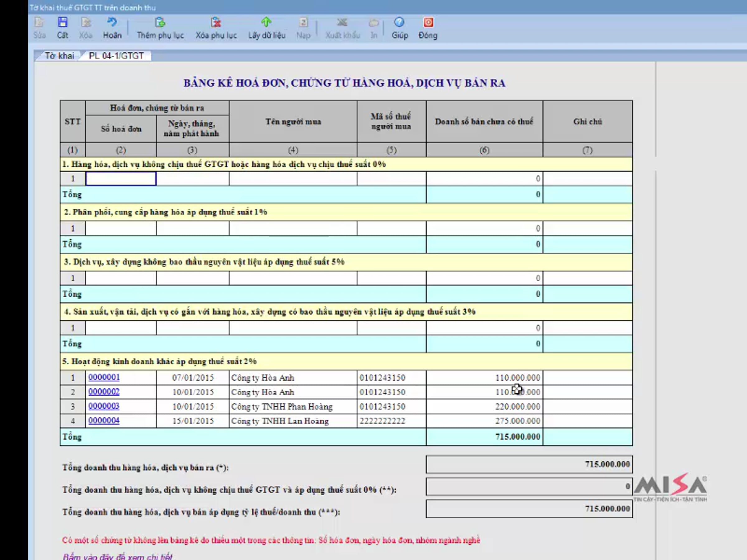Click invoice number cell in 1% section
The image size is (747, 560).
click(x=121, y=228)
